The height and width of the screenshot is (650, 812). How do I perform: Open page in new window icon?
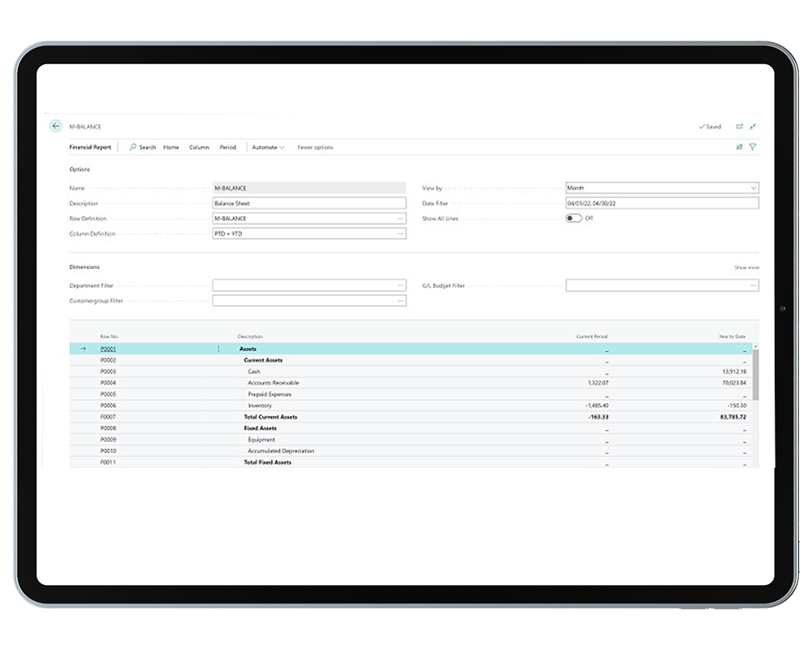pyautogui.click(x=739, y=127)
